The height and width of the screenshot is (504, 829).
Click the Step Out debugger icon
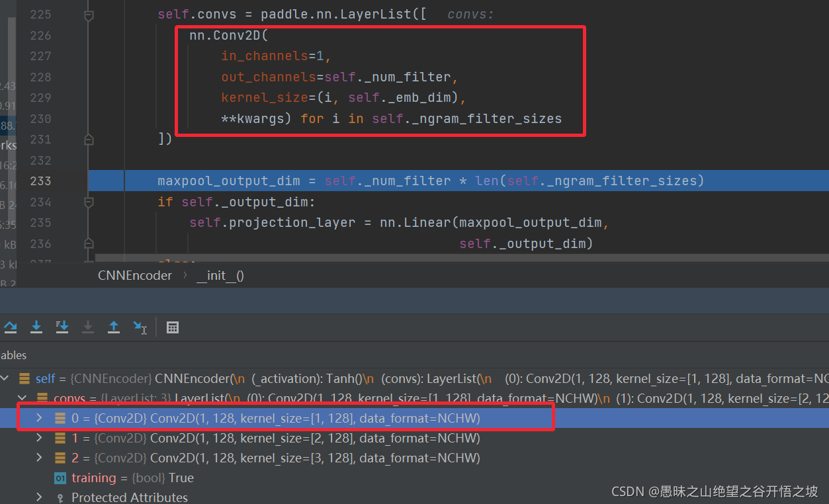tap(114, 327)
